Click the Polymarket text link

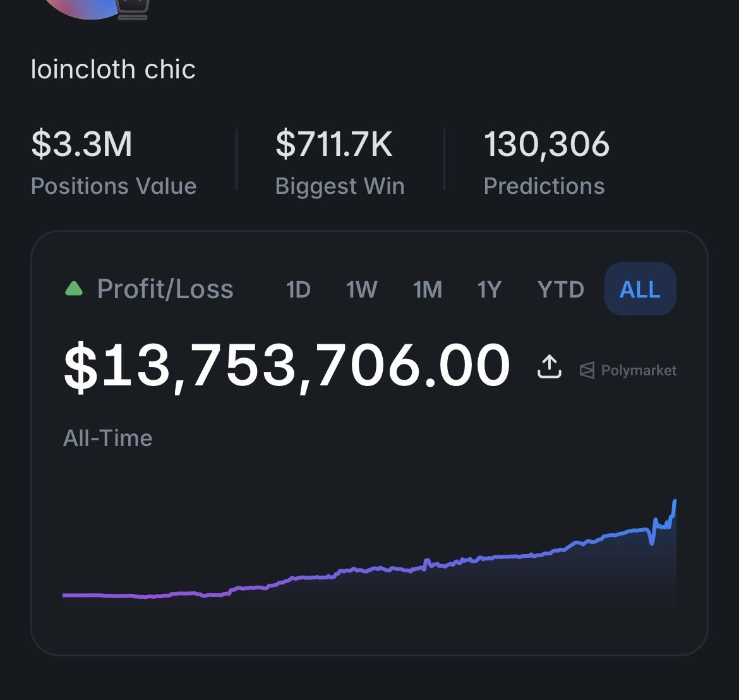point(639,370)
